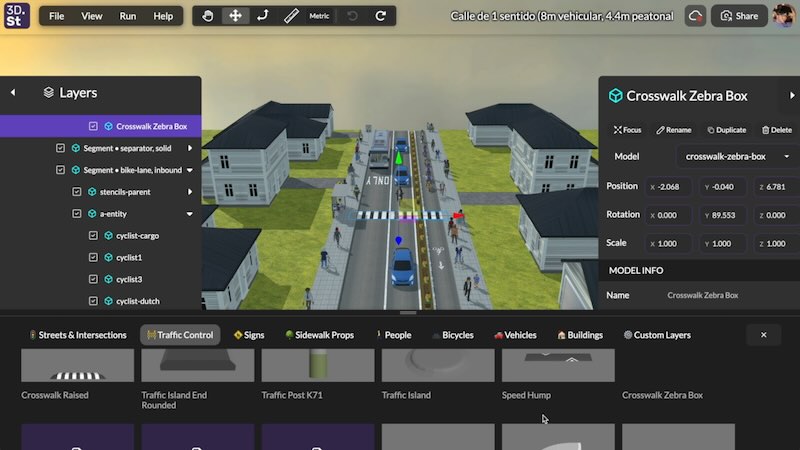Switch to Streets & Intersections tab
The image size is (800, 450).
(x=78, y=335)
